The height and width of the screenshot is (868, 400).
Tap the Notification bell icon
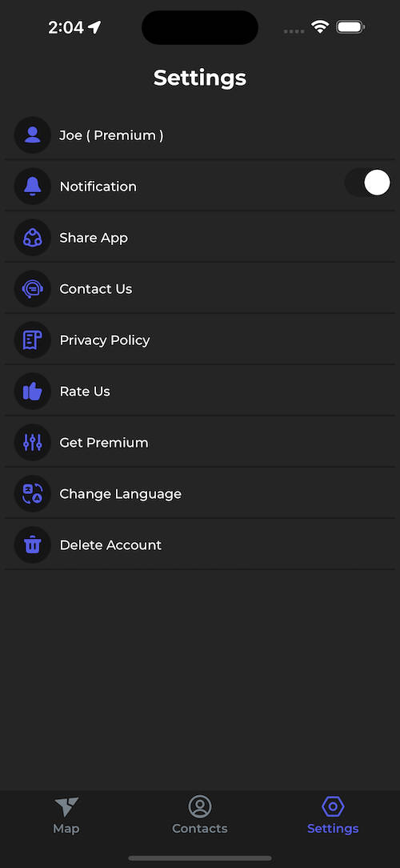(33, 187)
